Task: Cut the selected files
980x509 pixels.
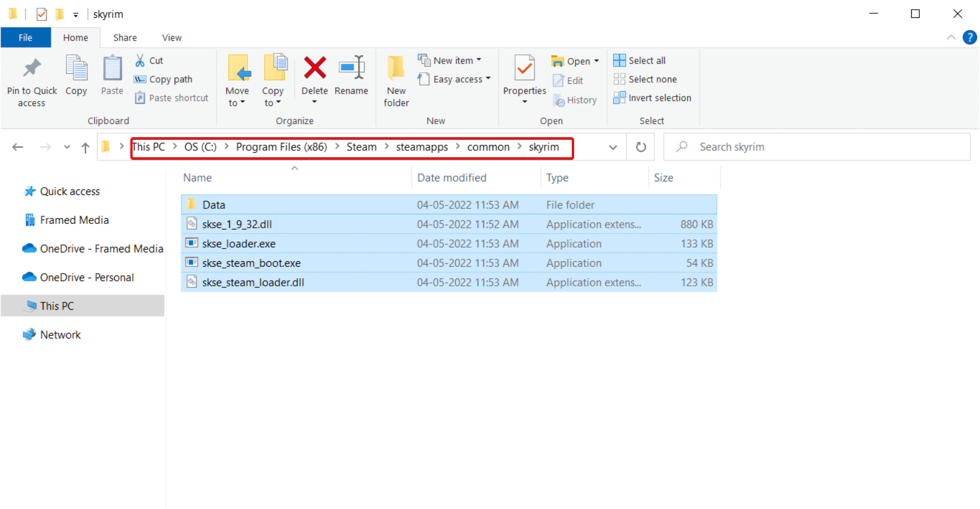Action: tap(149, 60)
